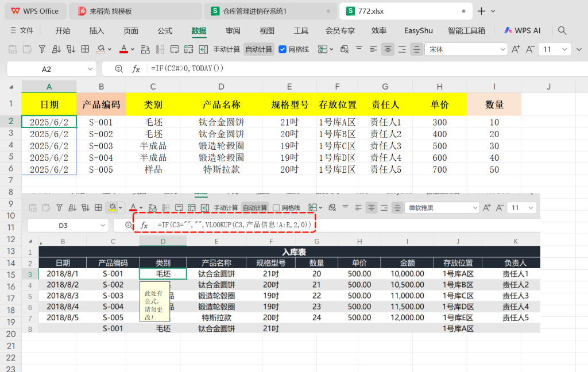This screenshot has width=588, height=372.
Task: Click the 产品名称 header cell
Action: 221,104
